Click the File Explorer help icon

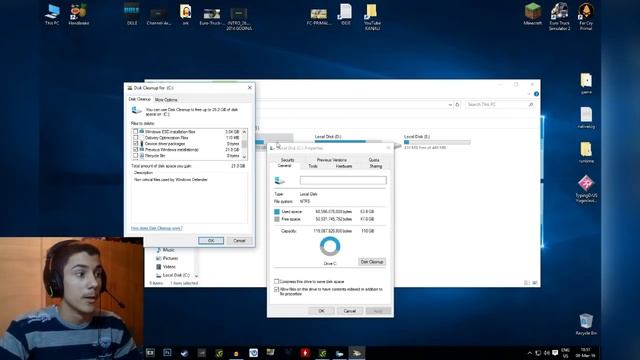(x=536, y=94)
